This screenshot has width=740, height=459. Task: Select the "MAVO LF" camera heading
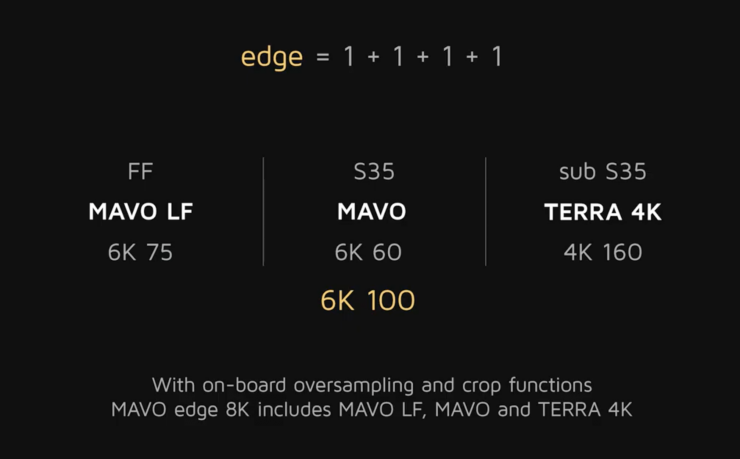pos(140,212)
